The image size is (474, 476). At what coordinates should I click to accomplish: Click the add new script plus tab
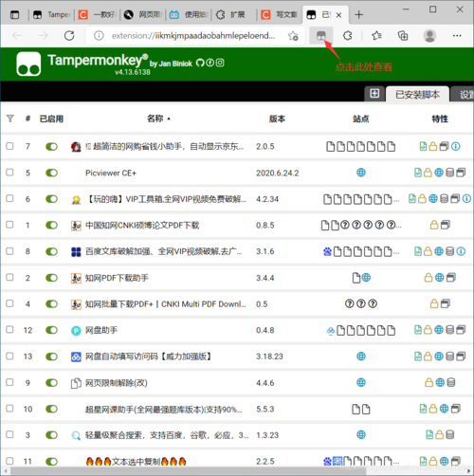[x=374, y=94]
